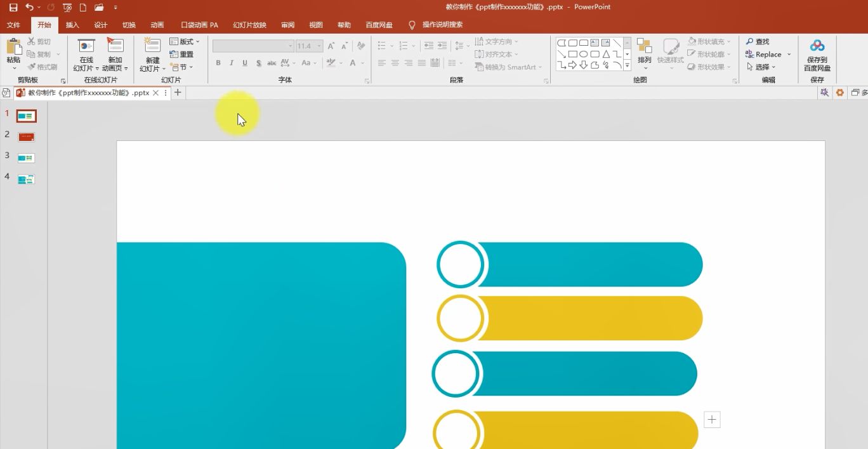Click the 操作说明搜索 lightbulb search

435,25
